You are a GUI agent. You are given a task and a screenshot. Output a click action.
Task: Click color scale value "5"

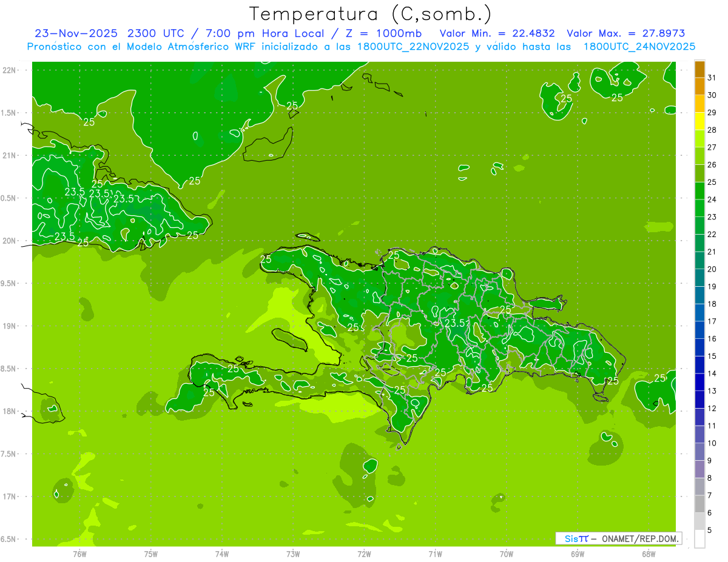pos(709,530)
